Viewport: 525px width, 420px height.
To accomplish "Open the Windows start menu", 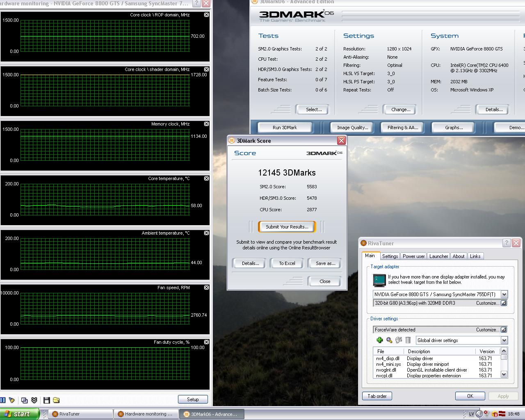I will click(x=20, y=414).
